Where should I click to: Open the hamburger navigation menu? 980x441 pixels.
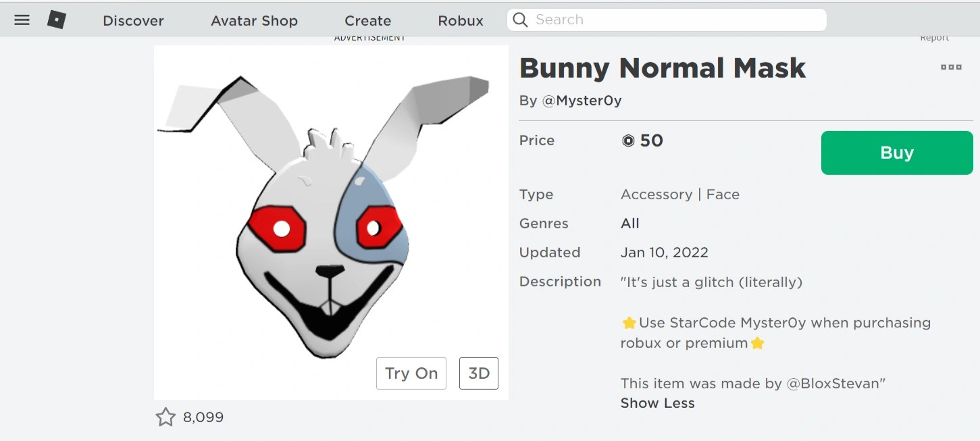click(x=22, y=20)
